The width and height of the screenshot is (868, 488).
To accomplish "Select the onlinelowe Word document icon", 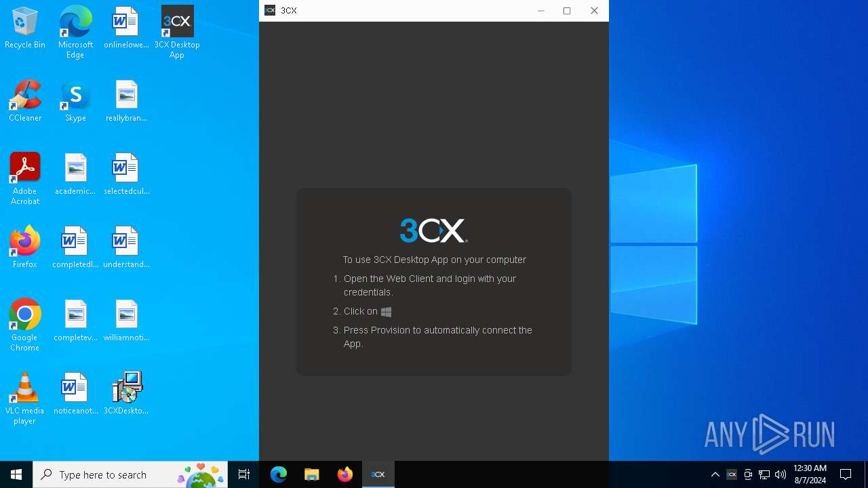I will 126,28.
